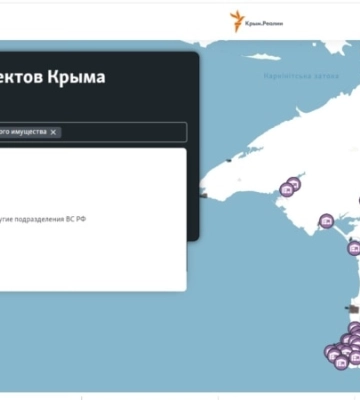The height and width of the screenshot is (400, 360).
Task: Open the bottom-most marker in the southern cluster
Action: click(x=341, y=362)
